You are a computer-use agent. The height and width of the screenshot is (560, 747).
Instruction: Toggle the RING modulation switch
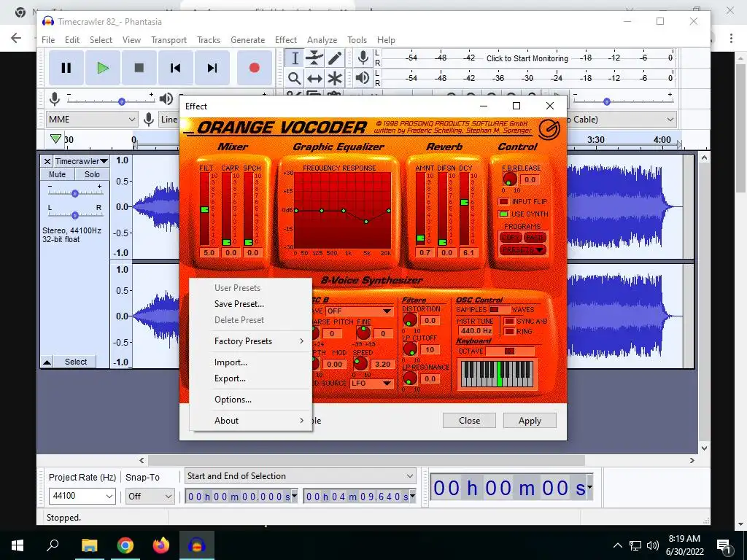[x=509, y=332]
